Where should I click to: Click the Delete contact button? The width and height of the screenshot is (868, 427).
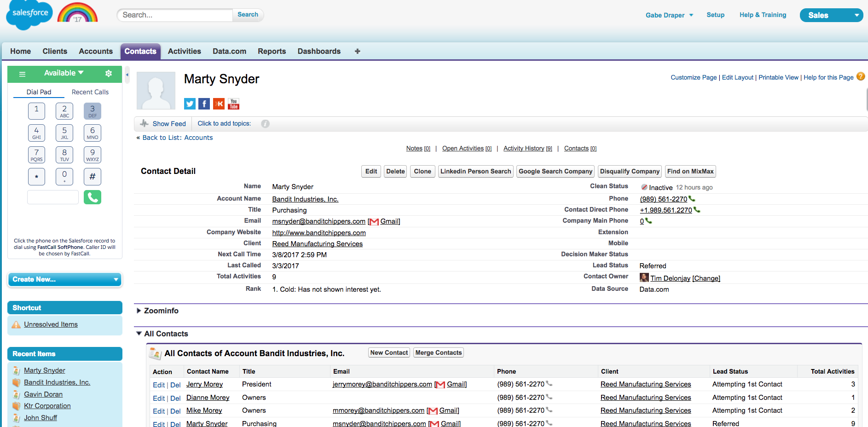click(x=395, y=172)
